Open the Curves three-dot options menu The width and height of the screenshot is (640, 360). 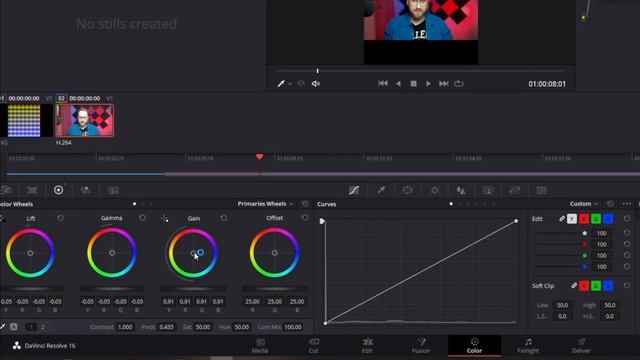tap(627, 204)
